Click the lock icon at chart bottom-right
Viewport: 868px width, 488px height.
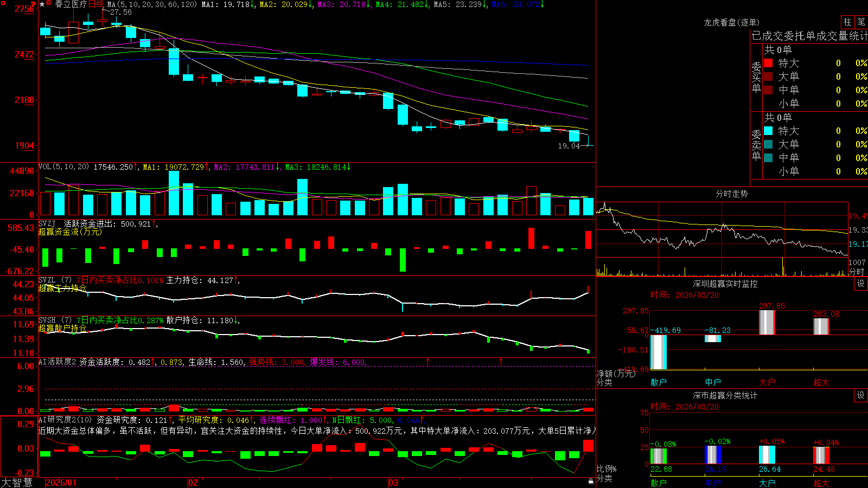[591, 481]
